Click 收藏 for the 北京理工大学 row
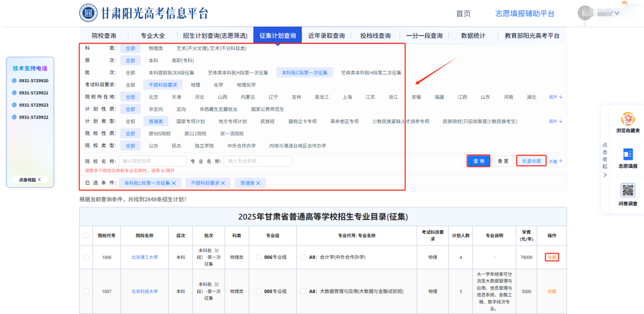 (x=552, y=257)
